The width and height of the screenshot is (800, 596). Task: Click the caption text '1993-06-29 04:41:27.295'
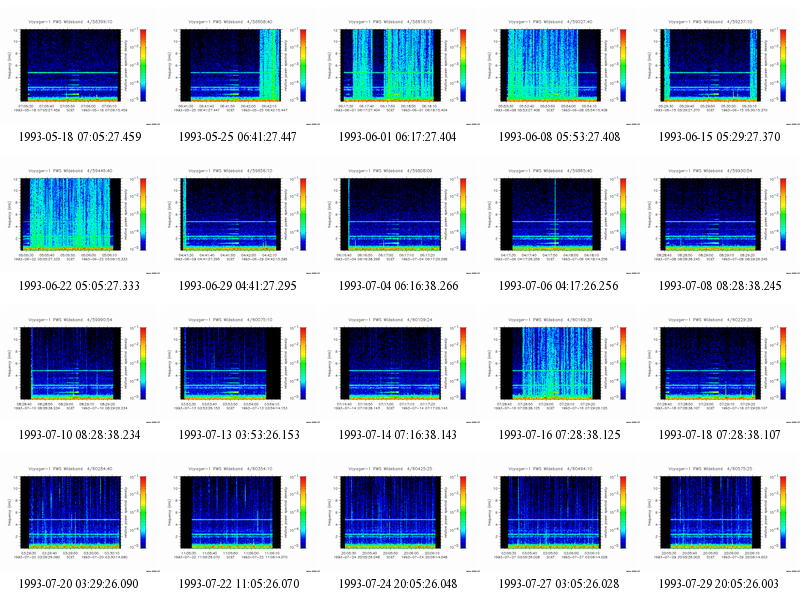click(237, 286)
